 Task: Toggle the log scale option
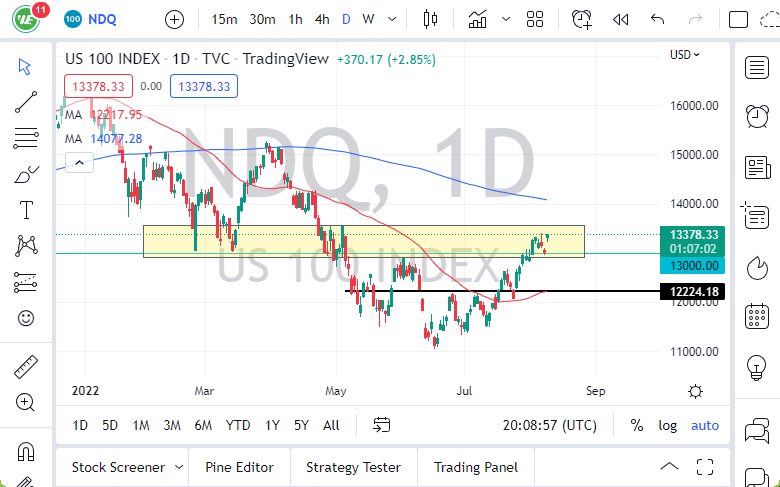[x=667, y=425]
